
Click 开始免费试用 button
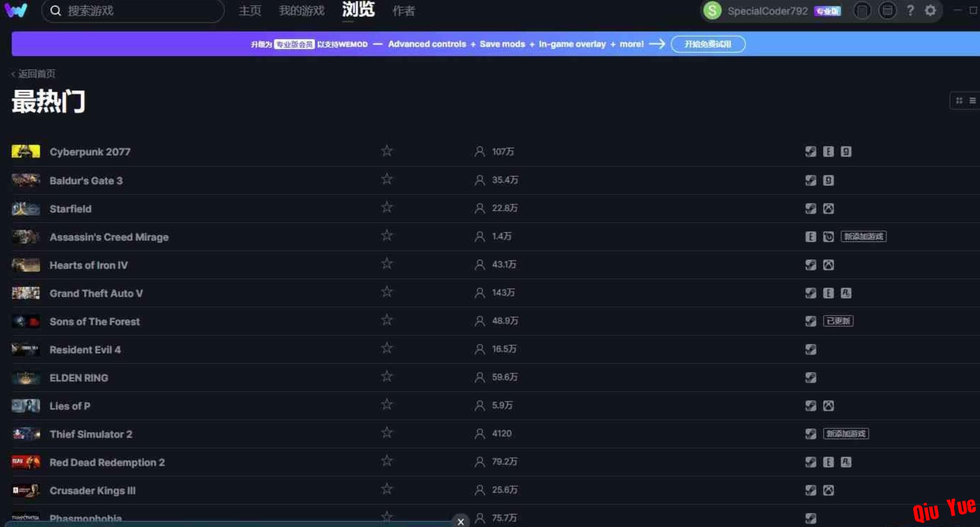click(708, 44)
